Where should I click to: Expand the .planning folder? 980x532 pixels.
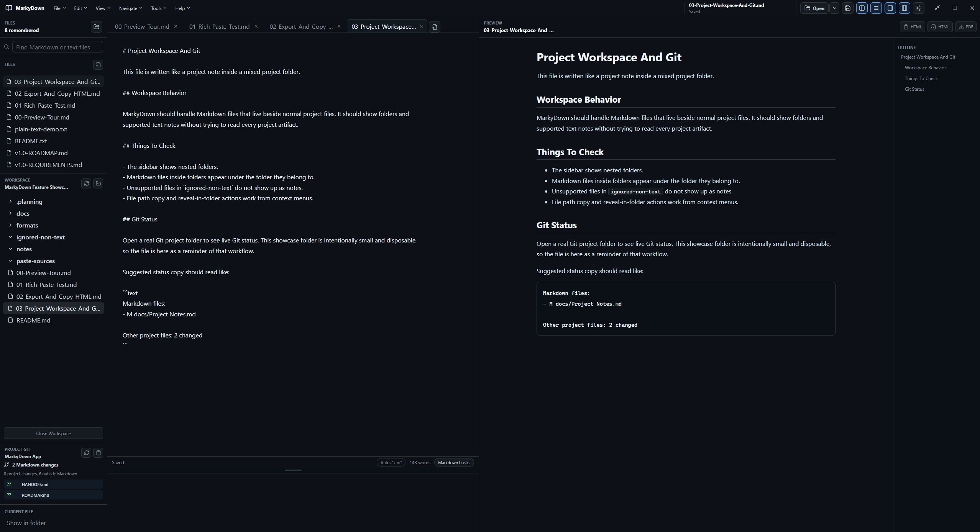click(11, 201)
